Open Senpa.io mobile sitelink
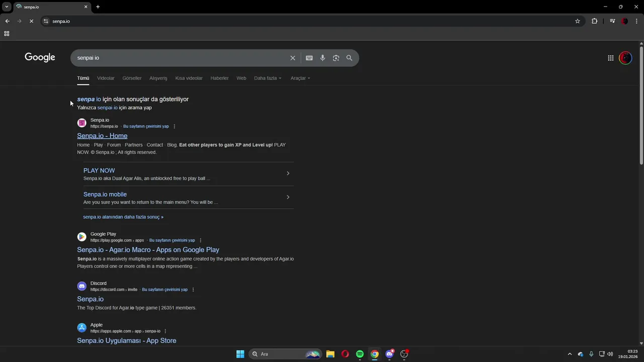Image resolution: width=644 pixels, height=362 pixels. coord(105,194)
